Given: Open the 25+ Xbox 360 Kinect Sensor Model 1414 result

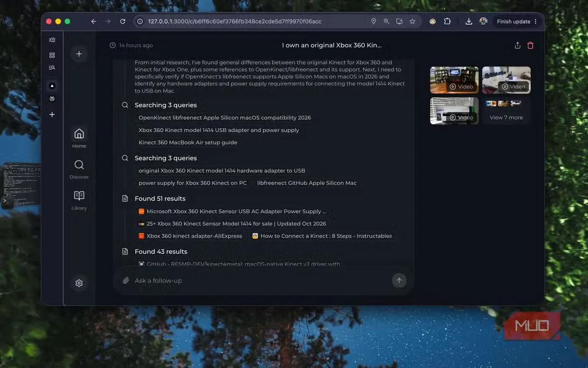Looking at the screenshot, I should point(233,224).
